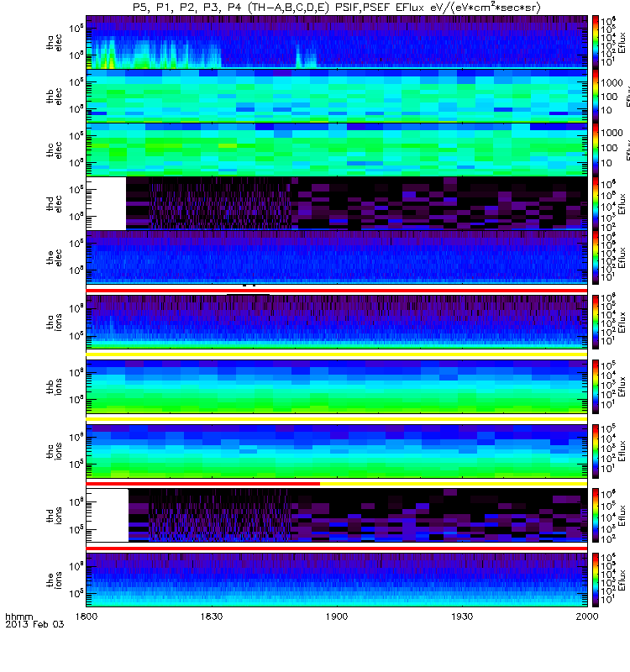This screenshot has width=630, height=672.
Task: Click the 1830 time axis label
Action: (212, 617)
